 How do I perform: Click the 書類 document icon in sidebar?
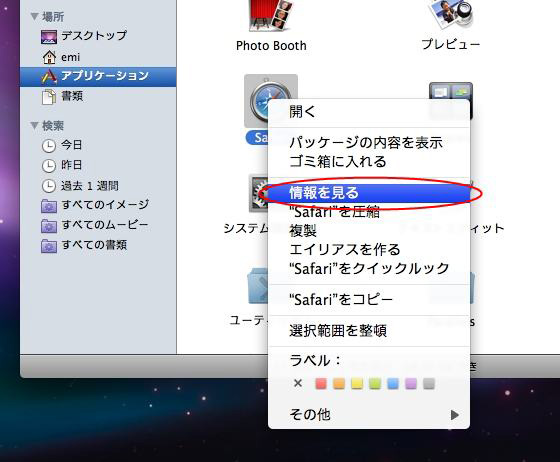(49, 97)
